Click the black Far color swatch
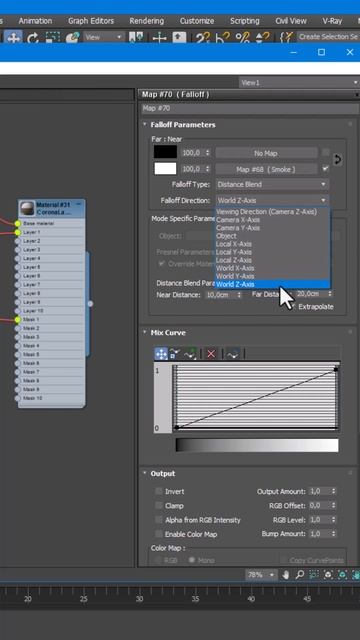This screenshot has width=360, height=640. point(165,152)
